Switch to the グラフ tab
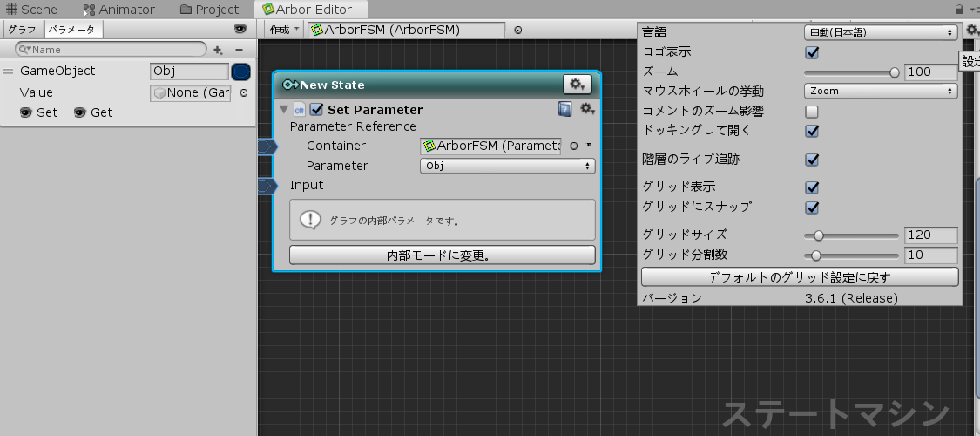 [x=22, y=29]
